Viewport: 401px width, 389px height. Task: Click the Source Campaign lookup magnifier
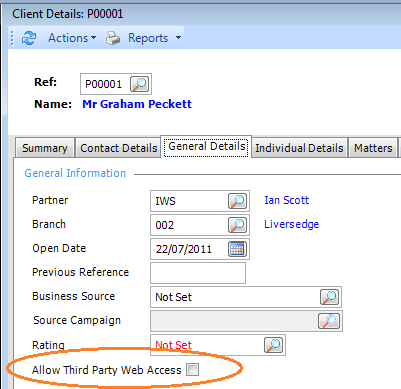pos(329,321)
